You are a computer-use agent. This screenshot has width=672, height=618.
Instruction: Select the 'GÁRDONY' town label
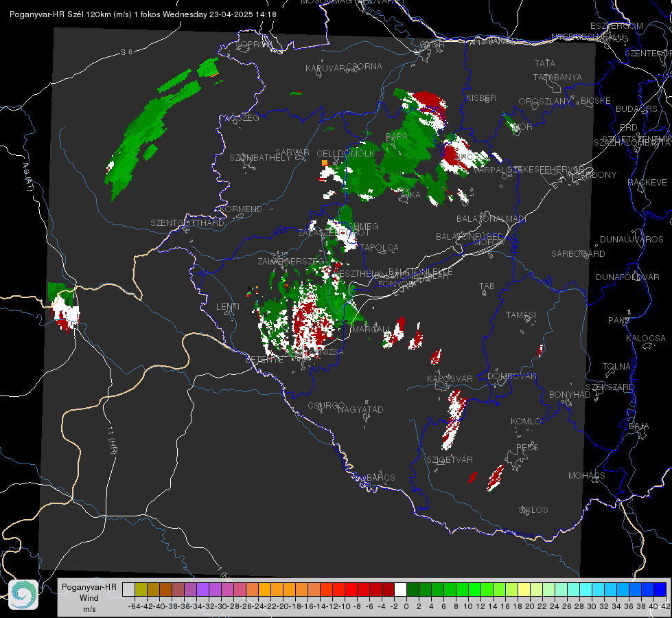pos(596,175)
